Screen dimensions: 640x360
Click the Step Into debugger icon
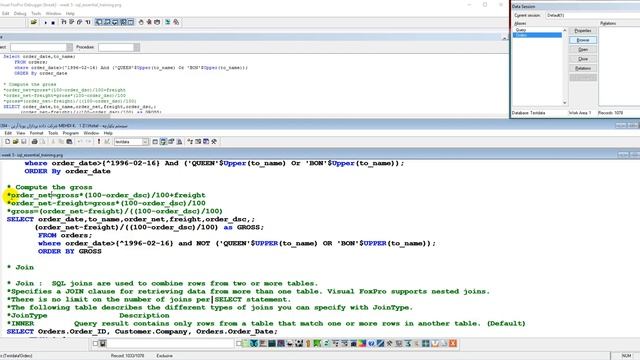coord(64,22)
